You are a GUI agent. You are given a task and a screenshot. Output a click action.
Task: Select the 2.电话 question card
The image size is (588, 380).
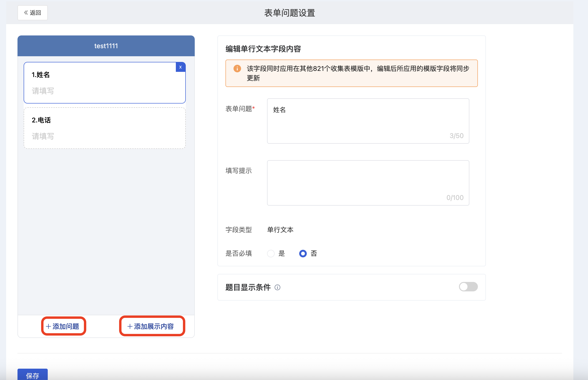(105, 128)
